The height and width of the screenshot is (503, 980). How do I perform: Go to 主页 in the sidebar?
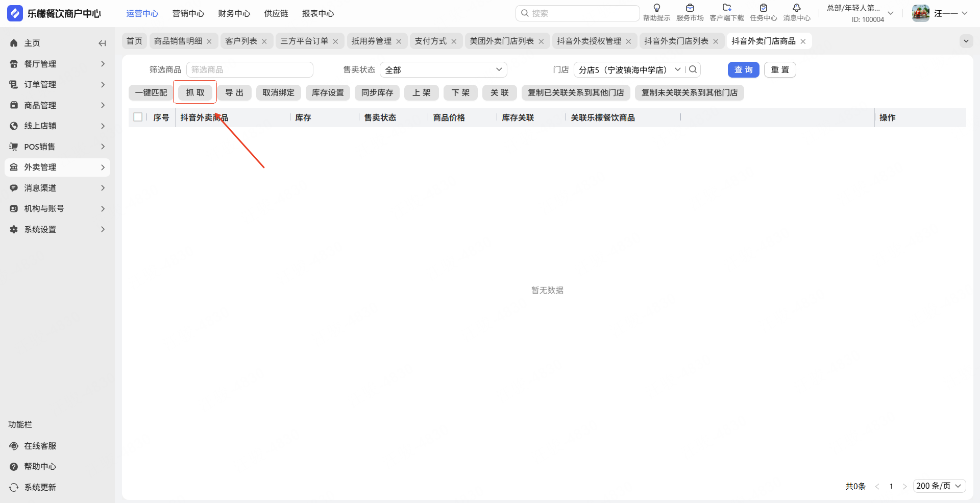tap(32, 43)
